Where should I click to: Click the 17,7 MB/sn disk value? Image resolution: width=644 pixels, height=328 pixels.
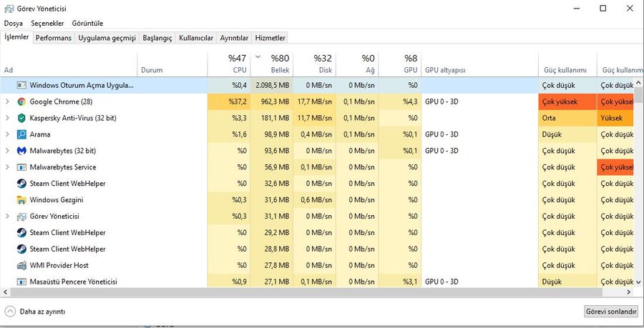(x=315, y=101)
